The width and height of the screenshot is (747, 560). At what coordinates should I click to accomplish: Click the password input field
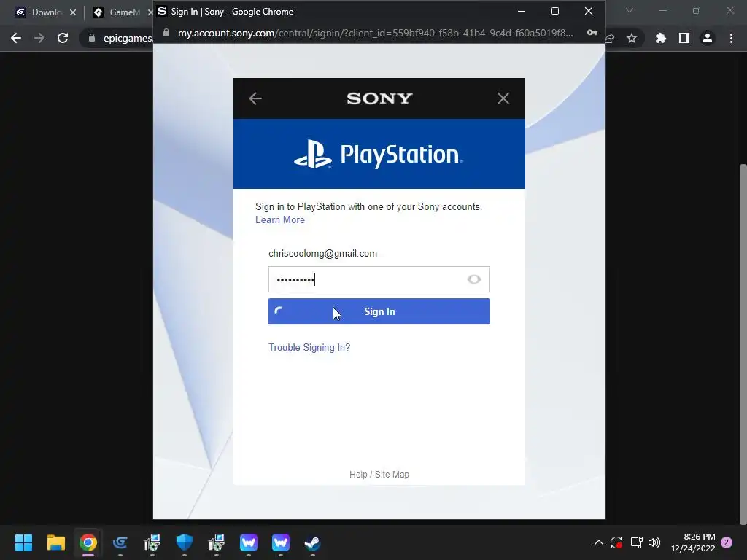pyautogui.click(x=379, y=279)
